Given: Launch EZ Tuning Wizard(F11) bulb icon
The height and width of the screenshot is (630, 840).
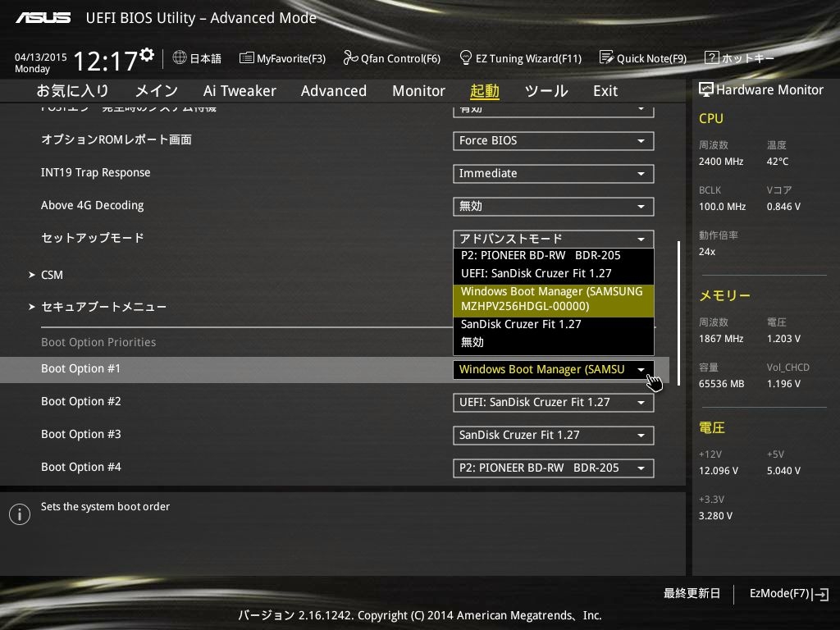Looking at the screenshot, I should [466, 57].
